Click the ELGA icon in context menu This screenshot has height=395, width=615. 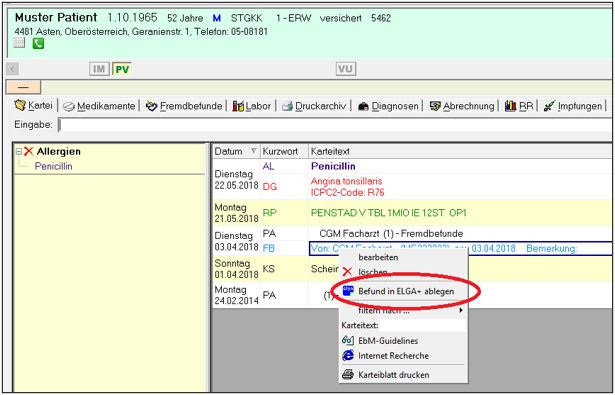(348, 291)
